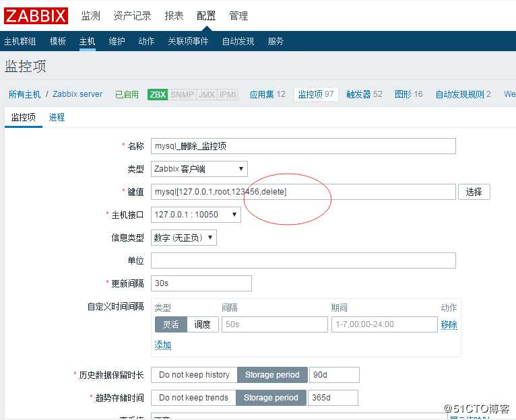The height and width of the screenshot is (420, 516).
Task: Go to 主机 submenu
Action: pyautogui.click(x=87, y=41)
